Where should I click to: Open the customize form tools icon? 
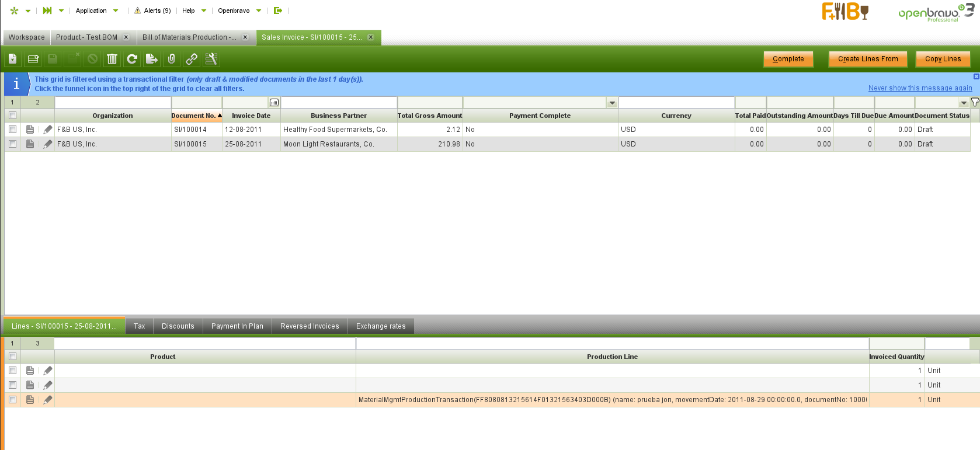[211, 59]
